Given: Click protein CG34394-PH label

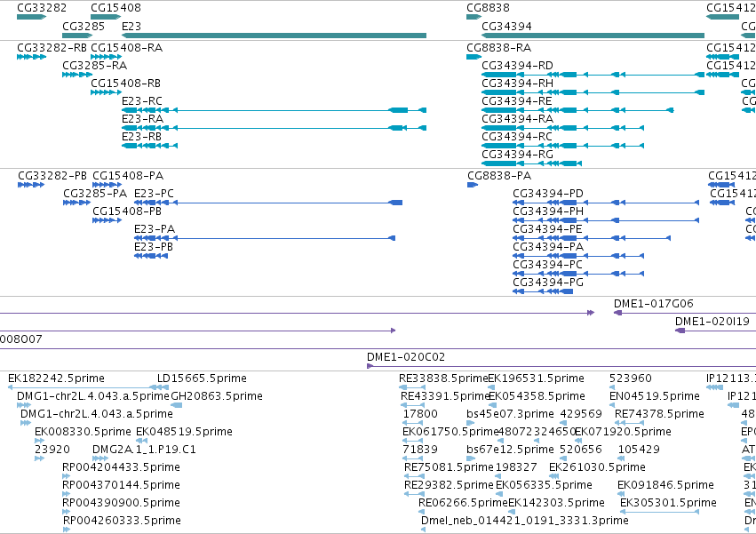Looking at the screenshot, I should (x=548, y=211).
